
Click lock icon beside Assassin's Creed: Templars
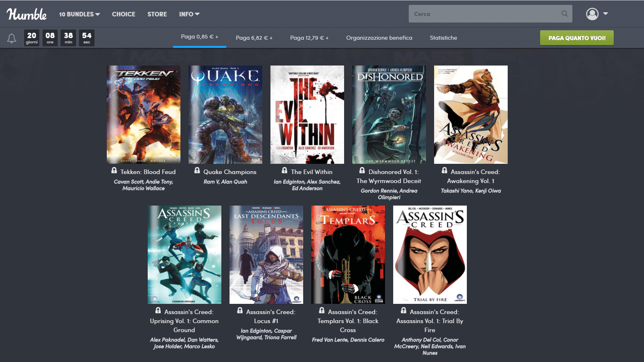click(322, 310)
